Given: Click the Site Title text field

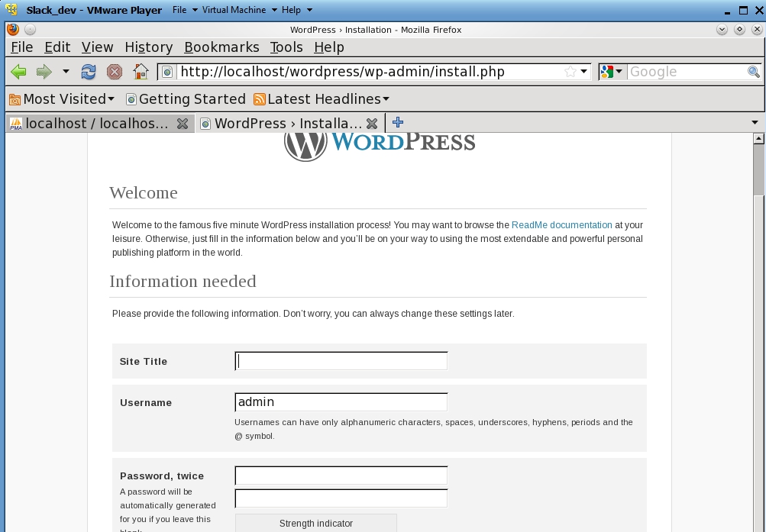Looking at the screenshot, I should pos(341,361).
